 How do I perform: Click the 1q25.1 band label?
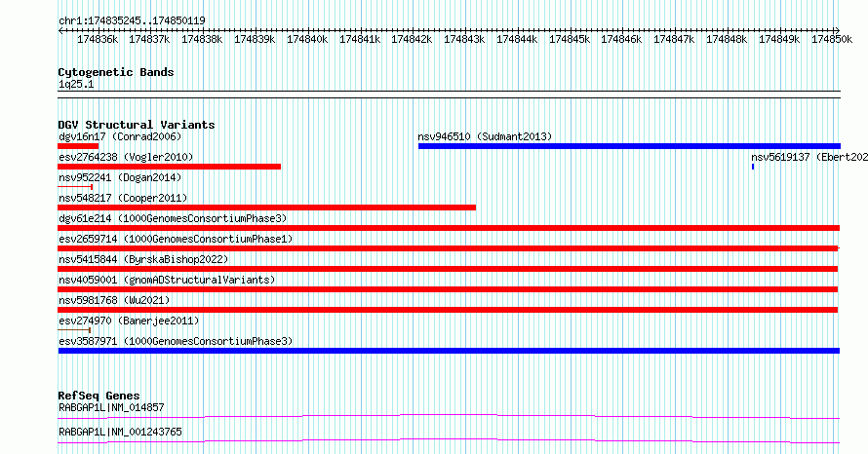click(76, 84)
